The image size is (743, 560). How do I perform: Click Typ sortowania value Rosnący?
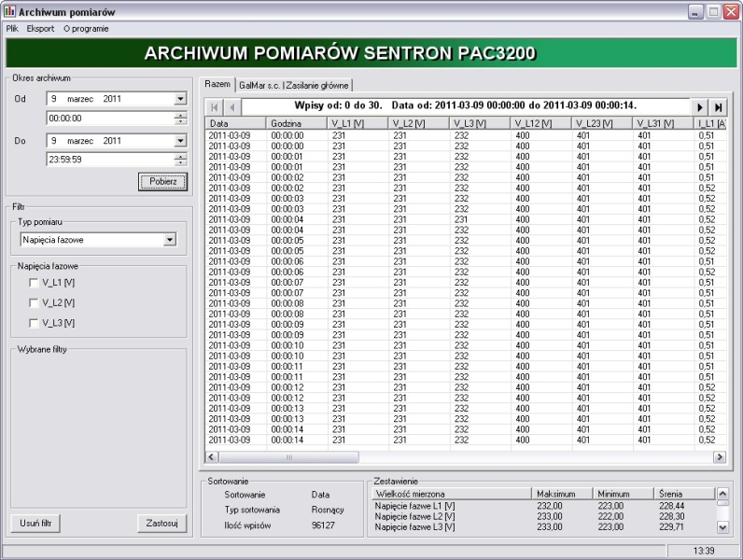click(328, 510)
